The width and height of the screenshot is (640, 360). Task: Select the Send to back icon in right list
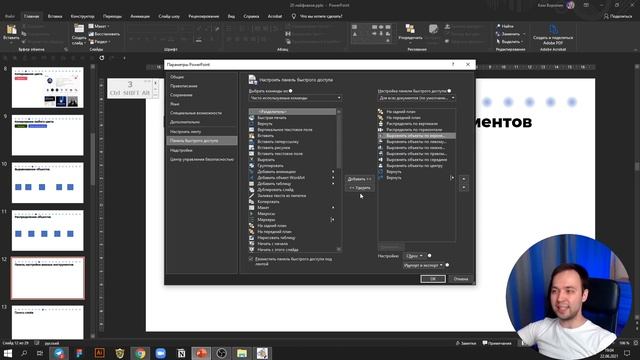tap(381, 111)
